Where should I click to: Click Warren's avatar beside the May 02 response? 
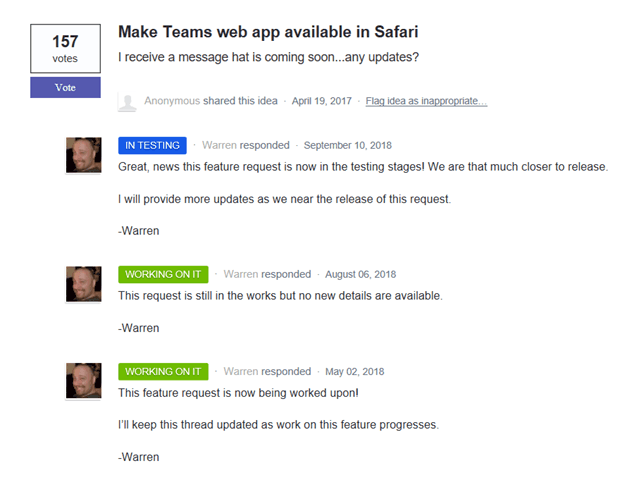[82, 380]
